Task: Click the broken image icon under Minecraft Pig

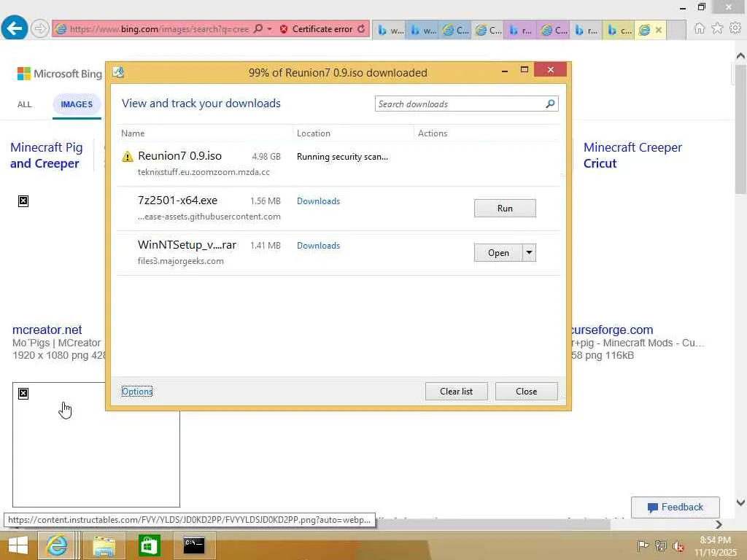Action: 23,201
